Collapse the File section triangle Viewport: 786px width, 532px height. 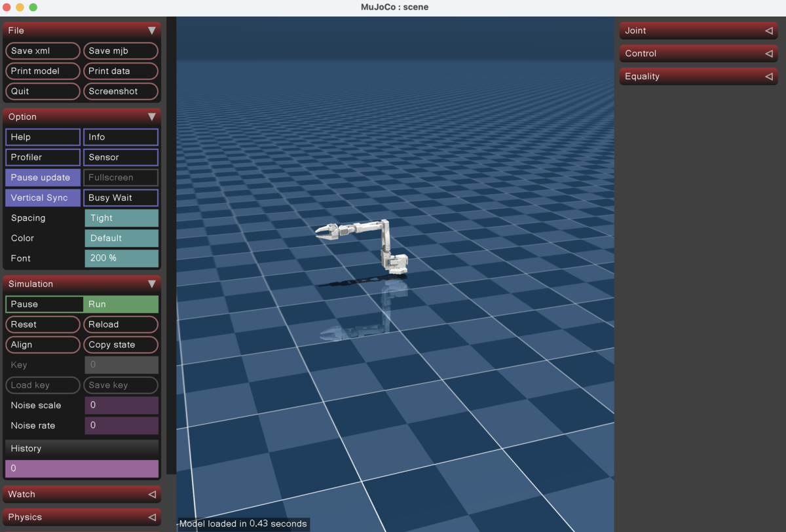pos(152,30)
